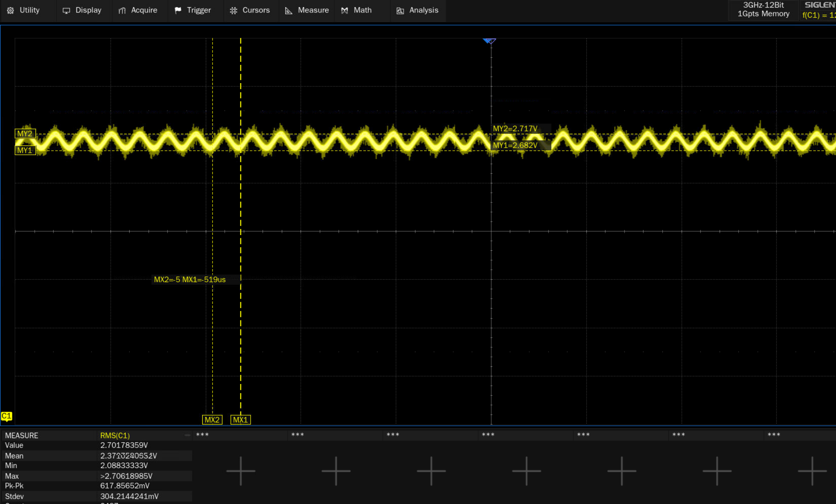The image size is (836, 504).
Task: Add measurement in third empty slot
Action: tap(431, 471)
